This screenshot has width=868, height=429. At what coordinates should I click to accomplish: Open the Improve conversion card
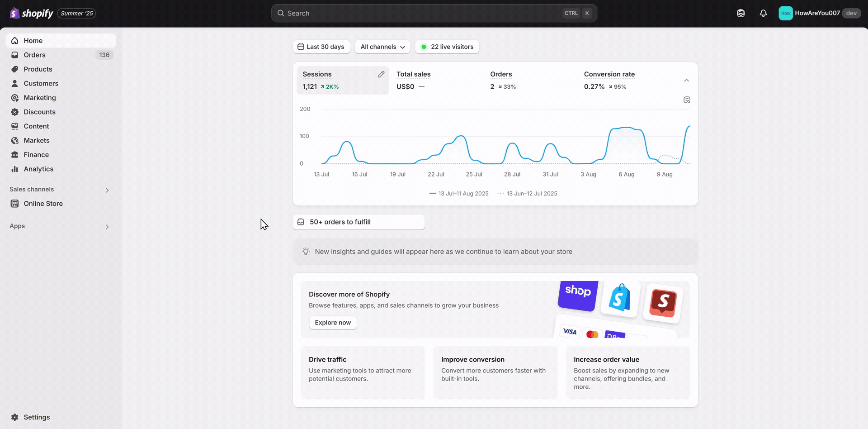(495, 373)
